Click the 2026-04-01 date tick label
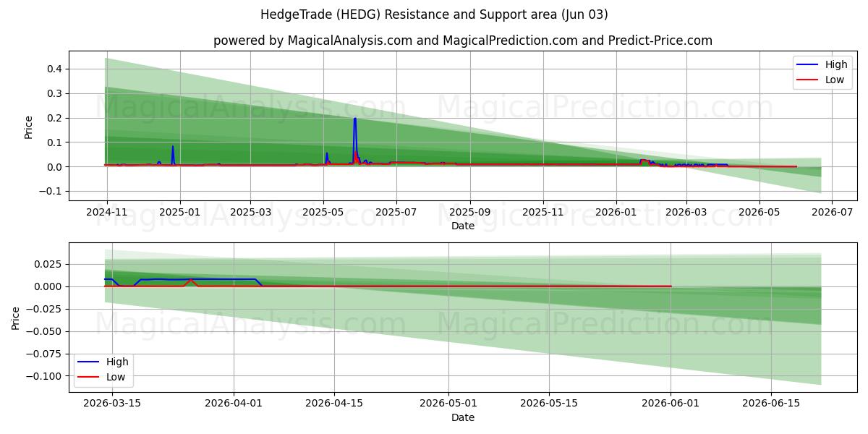The height and width of the screenshot is (434, 868). point(234,402)
